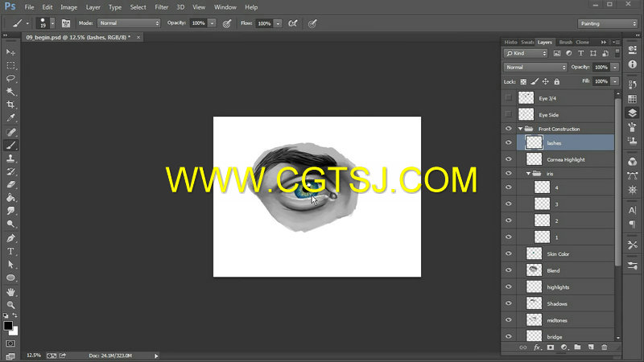Toggle lock all for layer
Screen dimensions: 644x362
pyautogui.click(x=556, y=82)
